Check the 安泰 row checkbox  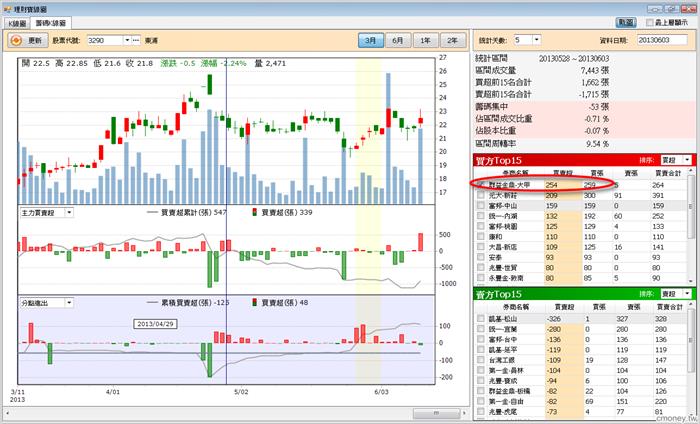481,257
